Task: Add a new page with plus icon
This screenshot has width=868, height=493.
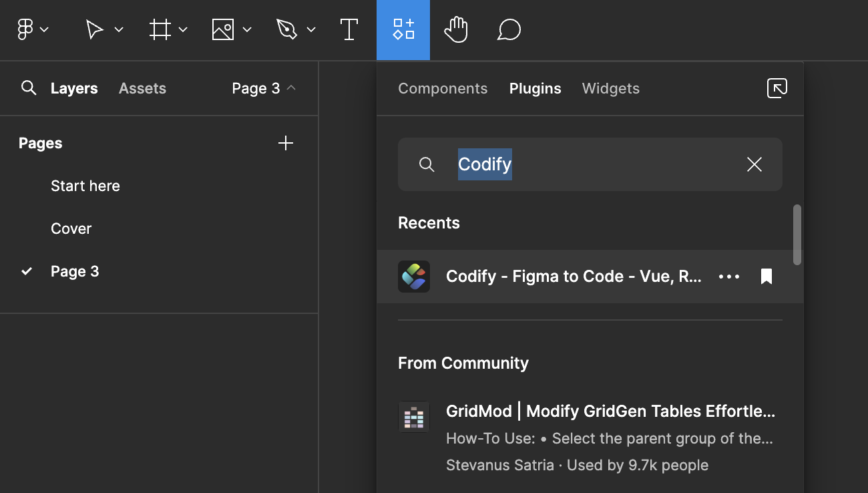Action: [x=286, y=143]
